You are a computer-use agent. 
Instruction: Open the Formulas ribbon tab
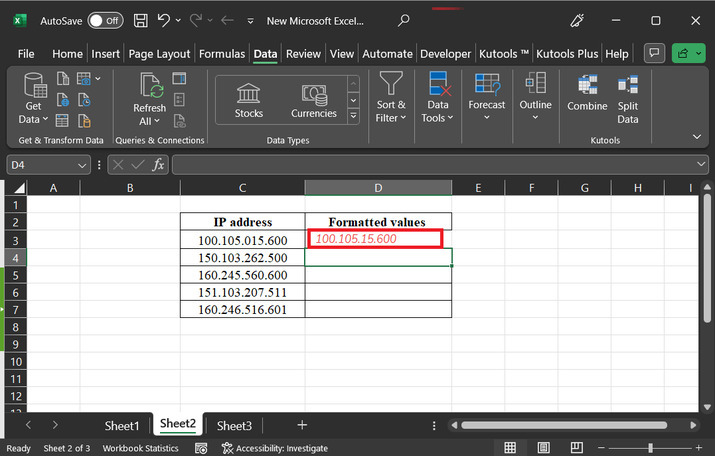tap(222, 54)
